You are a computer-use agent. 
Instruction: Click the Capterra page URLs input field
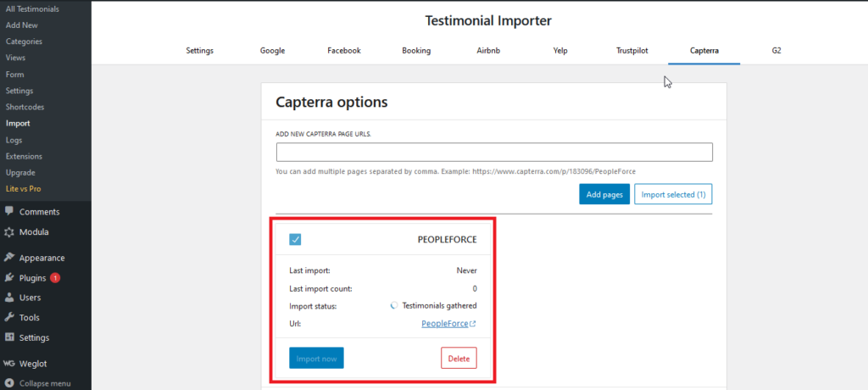(x=494, y=153)
